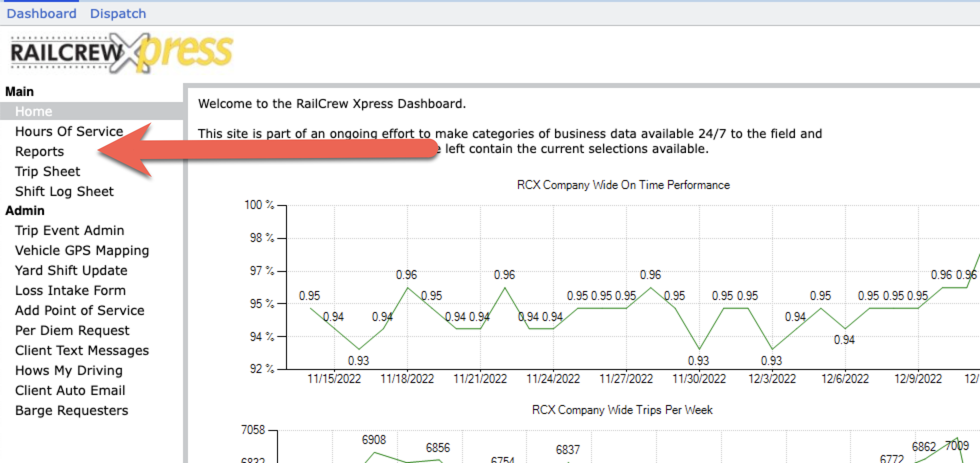The image size is (980, 463).
Task: Open the Dashboard tab
Action: (x=41, y=13)
